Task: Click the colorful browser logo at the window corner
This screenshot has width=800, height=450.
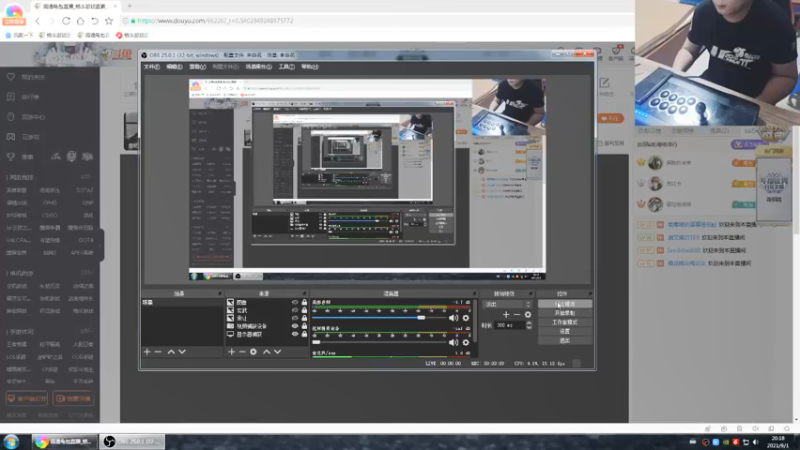Action: coord(14,13)
